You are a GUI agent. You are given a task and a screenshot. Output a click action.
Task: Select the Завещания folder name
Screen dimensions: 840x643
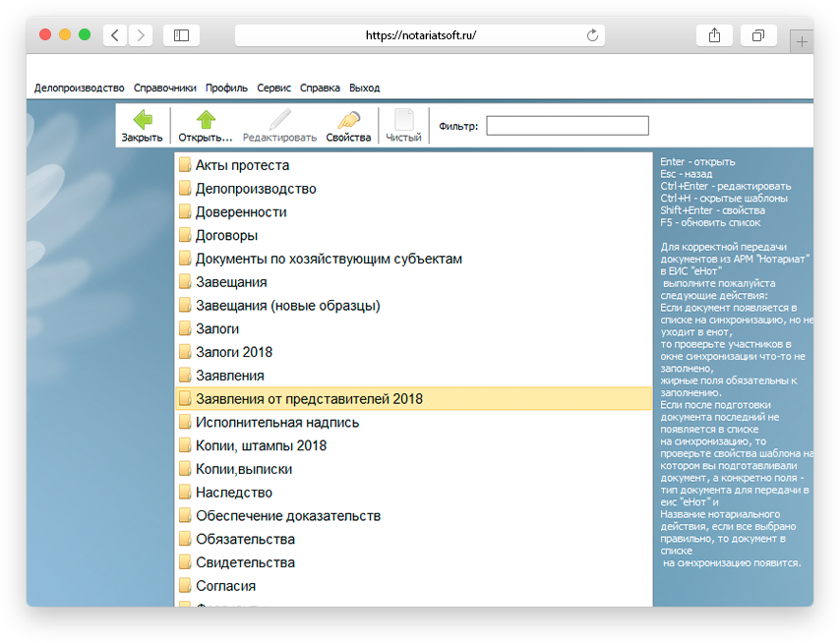coord(231,282)
